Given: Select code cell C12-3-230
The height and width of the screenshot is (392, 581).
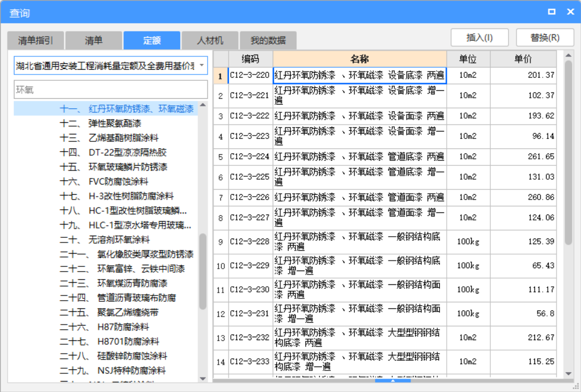Looking at the screenshot, I should (251, 290).
